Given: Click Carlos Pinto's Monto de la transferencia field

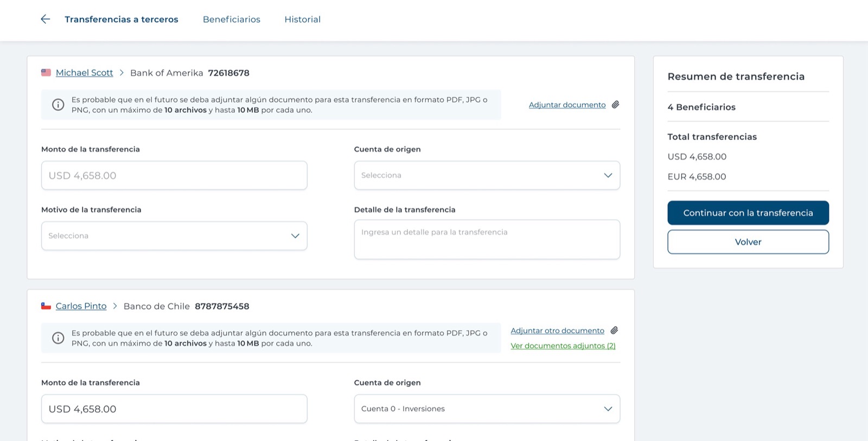Looking at the screenshot, I should pyautogui.click(x=174, y=409).
